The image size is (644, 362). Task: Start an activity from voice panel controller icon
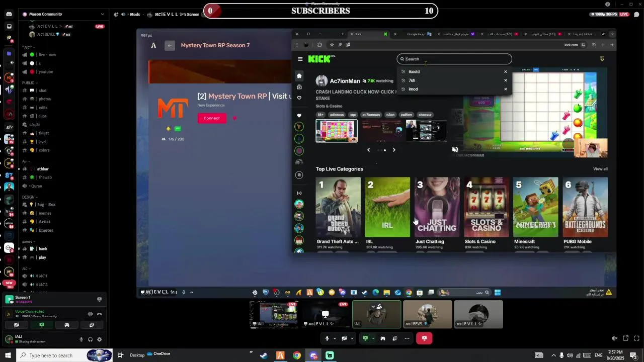[66, 325]
